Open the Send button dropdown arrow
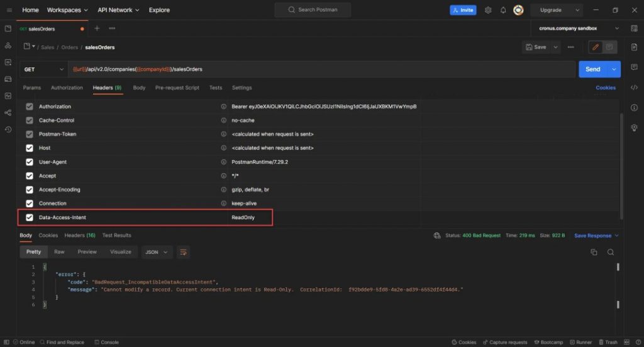This screenshot has height=347, width=644. tap(614, 69)
